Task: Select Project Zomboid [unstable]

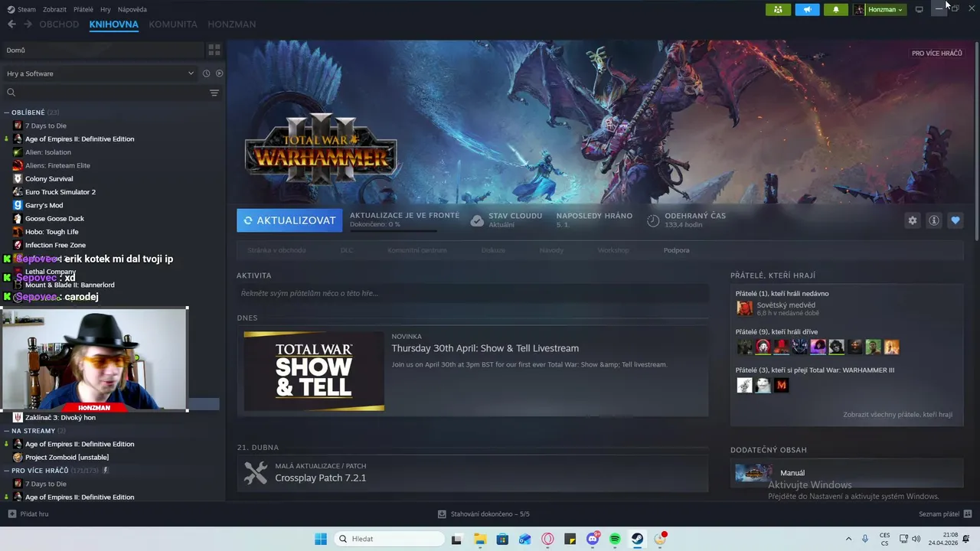Action: [x=67, y=457]
